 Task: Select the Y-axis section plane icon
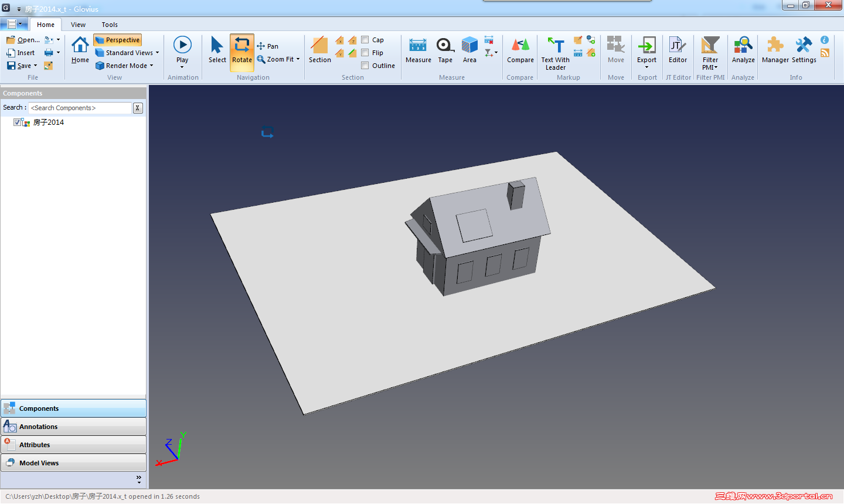pos(339,53)
